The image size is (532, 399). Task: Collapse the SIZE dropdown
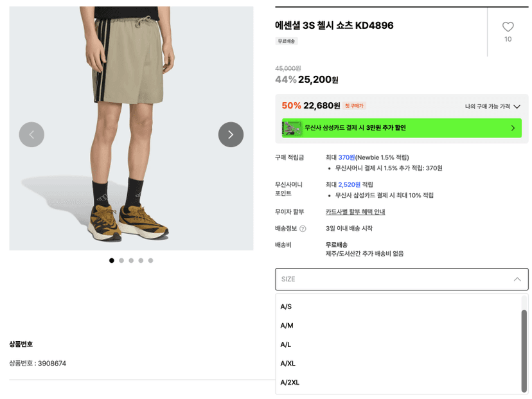point(402,279)
